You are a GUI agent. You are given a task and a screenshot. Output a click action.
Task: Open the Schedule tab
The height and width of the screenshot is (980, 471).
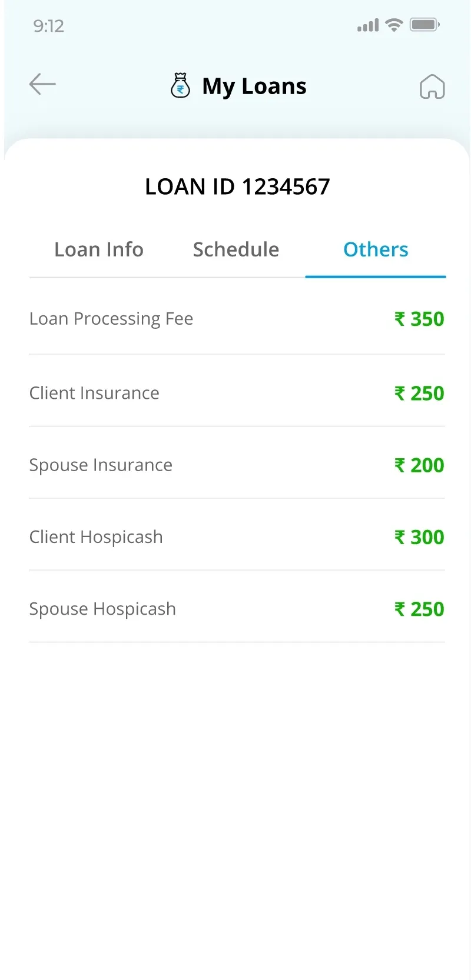click(x=235, y=249)
